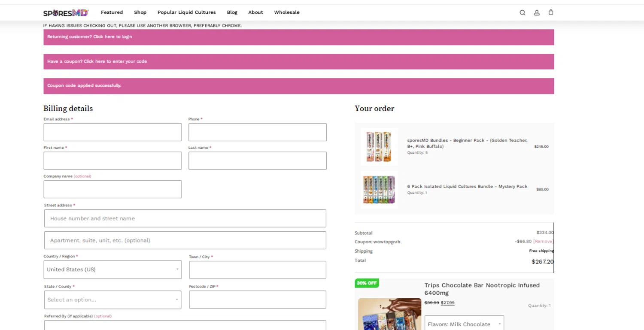Click the 'Click here to login' link
Image resolution: width=644 pixels, height=330 pixels.
pyautogui.click(x=112, y=37)
